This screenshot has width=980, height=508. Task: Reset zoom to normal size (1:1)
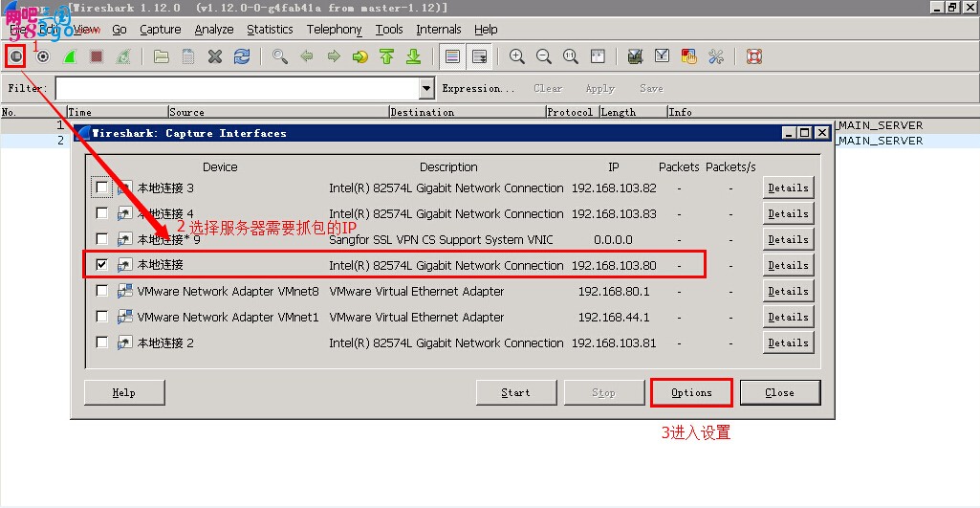[571, 57]
